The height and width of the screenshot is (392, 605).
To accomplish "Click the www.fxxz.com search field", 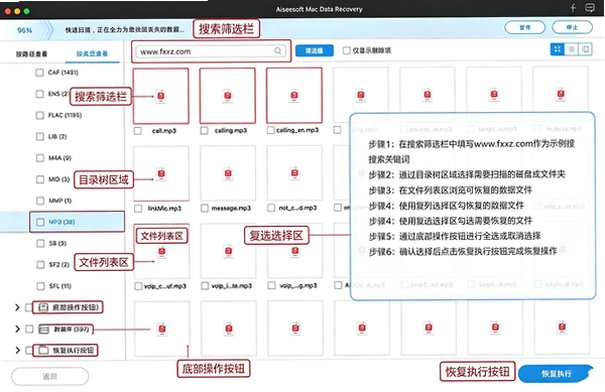I will [211, 51].
